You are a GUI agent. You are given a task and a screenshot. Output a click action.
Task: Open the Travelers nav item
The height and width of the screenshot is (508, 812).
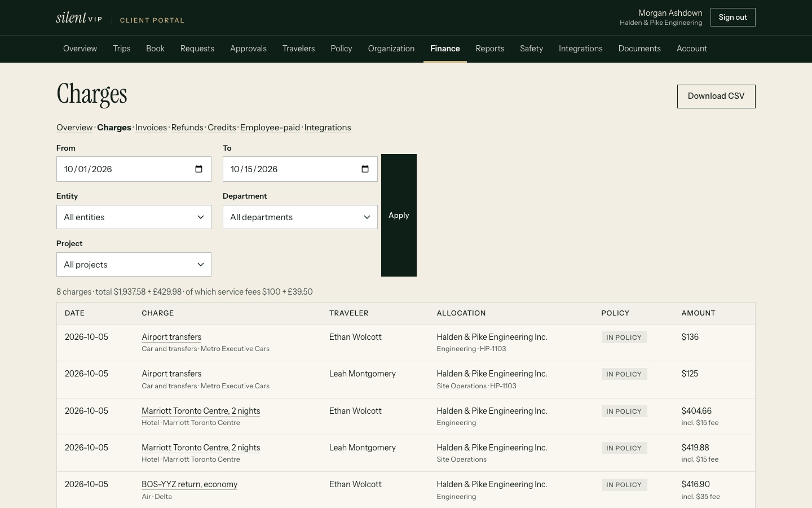299,49
